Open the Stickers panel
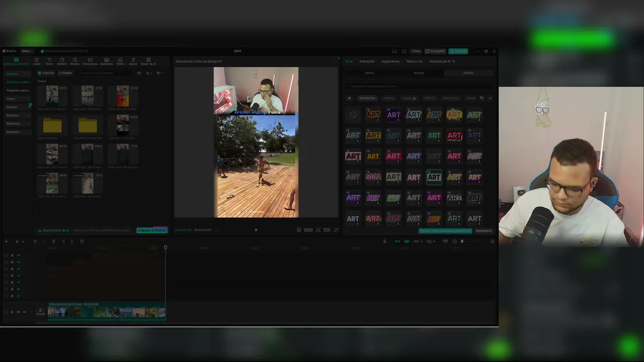The height and width of the screenshot is (362, 644). [62, 61]
